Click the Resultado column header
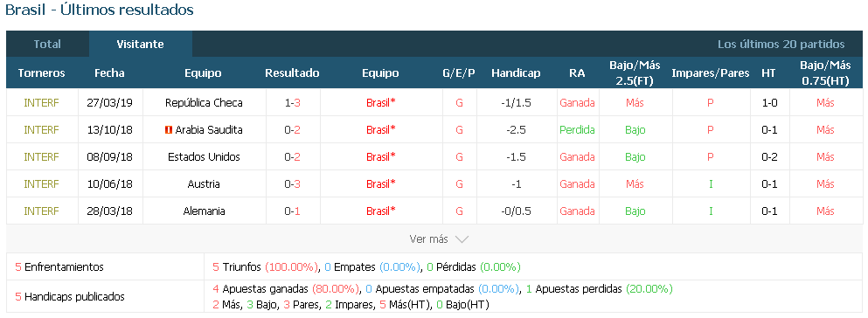868x318 pixels. pos(292,73)
